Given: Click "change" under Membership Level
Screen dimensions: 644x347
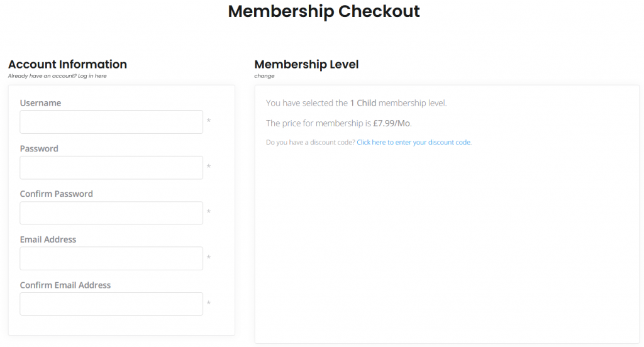Looking at the screenshot, I should tap(264, 76).
